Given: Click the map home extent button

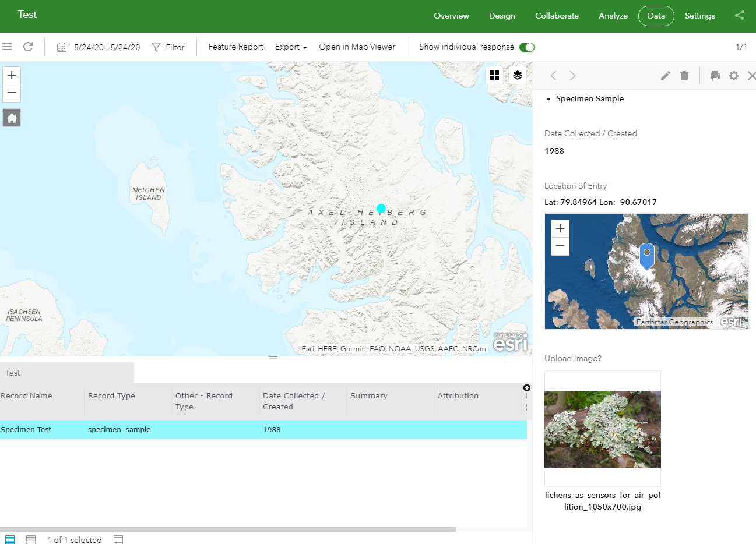Looking at the screenshot, I should [x=12, y=118].
